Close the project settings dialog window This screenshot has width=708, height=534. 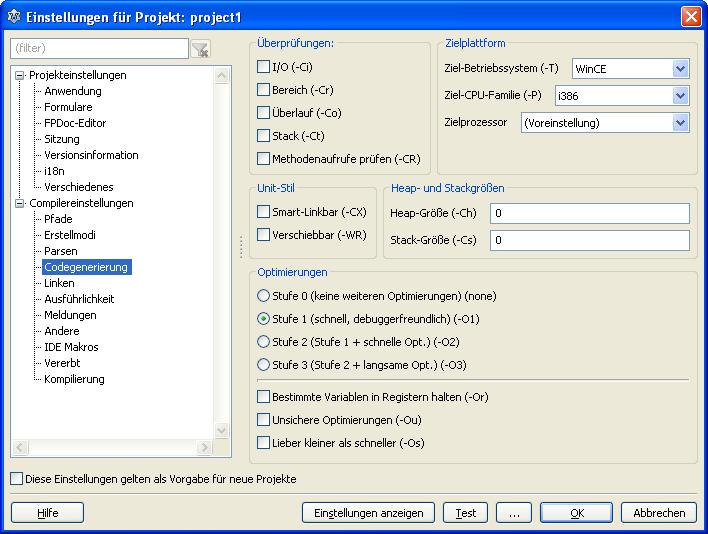click(690, 16)
